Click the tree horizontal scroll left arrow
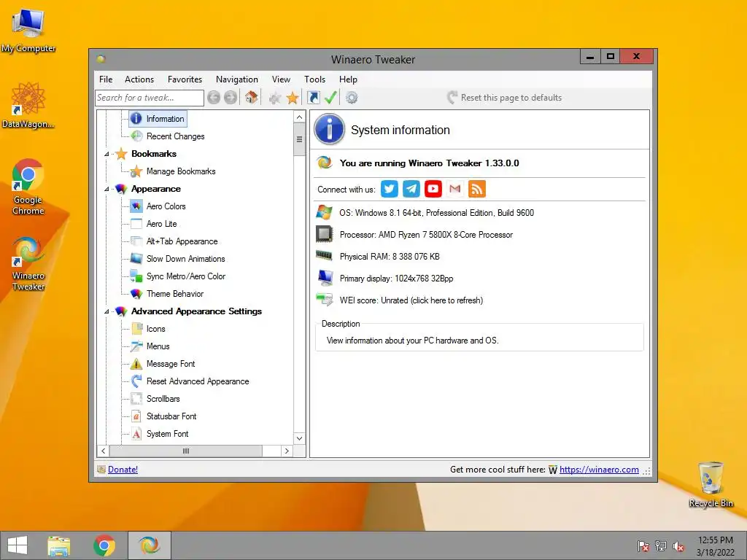 tap(104, 451)
